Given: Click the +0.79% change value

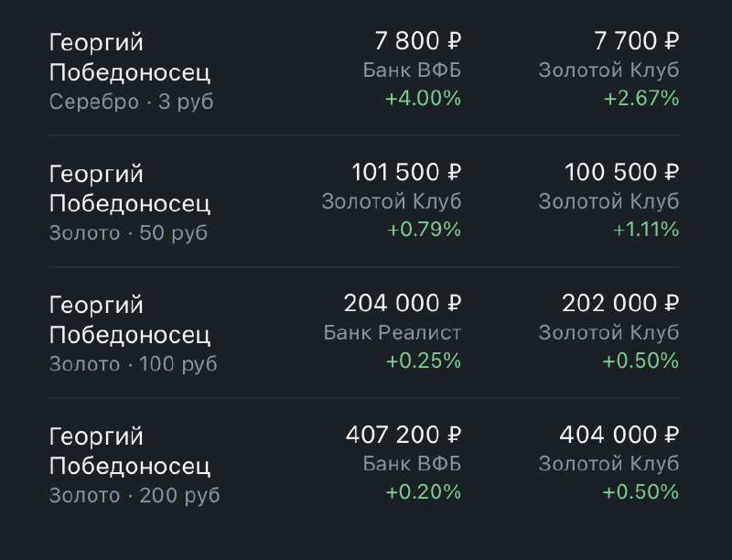Looking at the screenshot, I should (423, 230).
